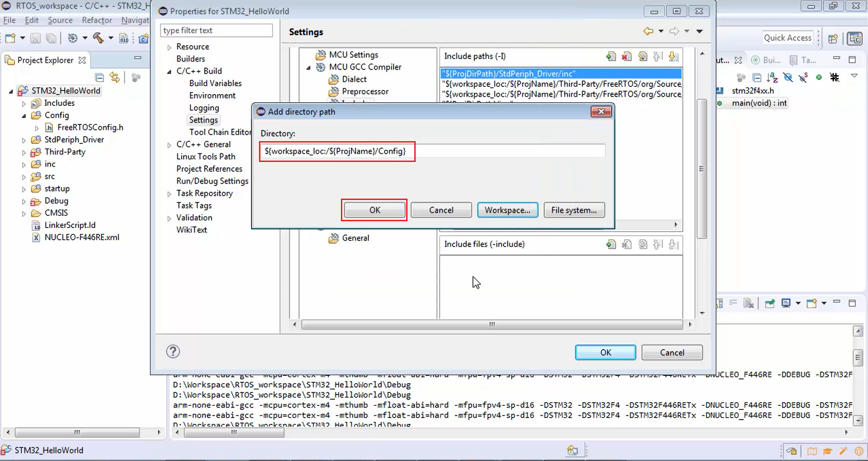Open the Settings page view menu arrow
The height and width of the screenshot is (461, 868).
tap(700, 31)
